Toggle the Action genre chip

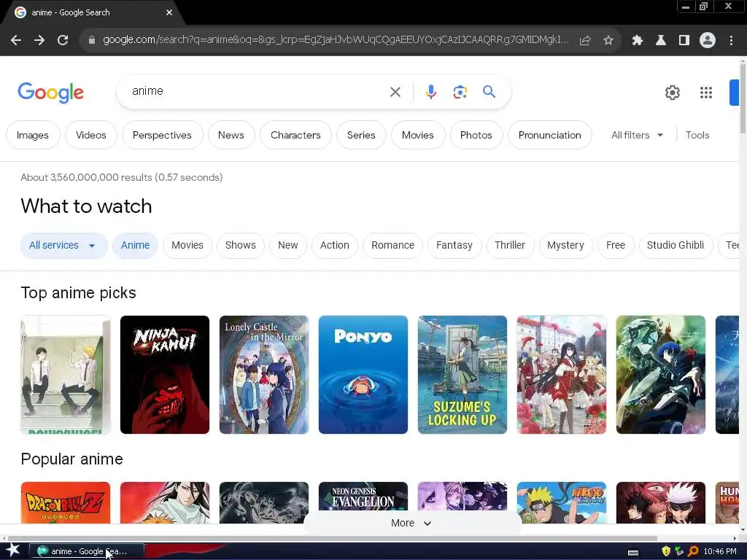point(334,245)
